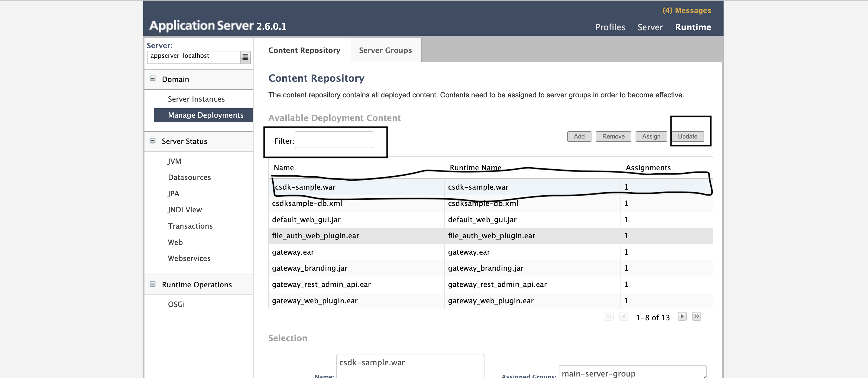Screen dimensions: 868x378
Task: Select gateway_branding.jar deployment row
Action: tap(491, 268)
